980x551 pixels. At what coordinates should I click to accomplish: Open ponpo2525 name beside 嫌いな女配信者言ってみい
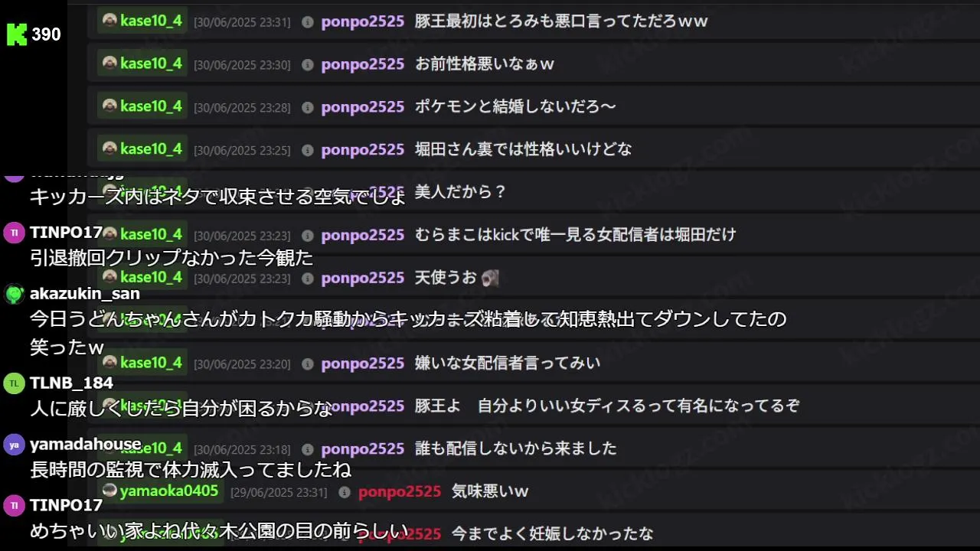(363, 363)
